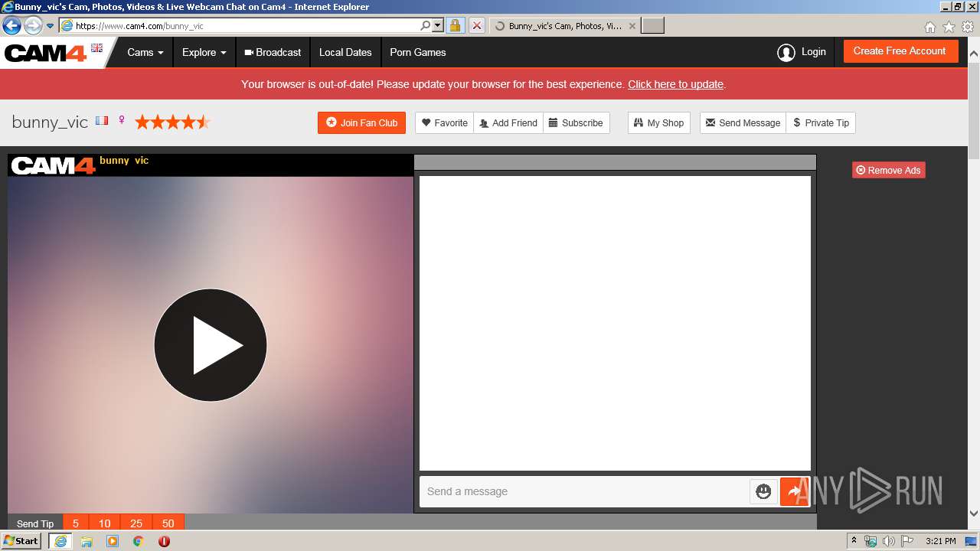Click the orange send message arrow
Image resolution: width=980 pixels, height=551 pixels.
coord(795,491)
